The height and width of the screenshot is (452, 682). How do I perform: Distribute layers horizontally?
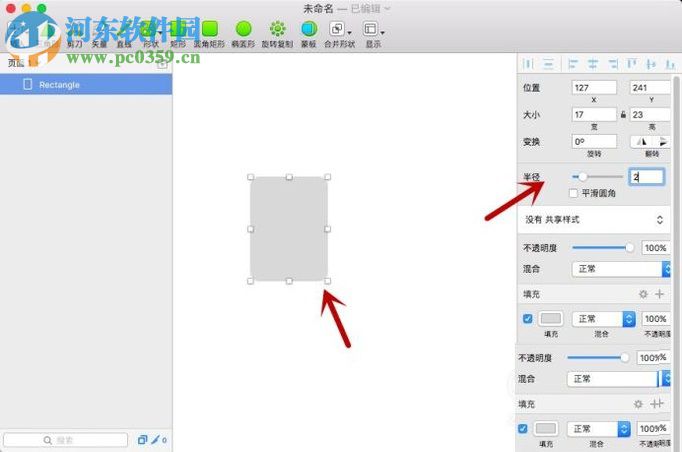(x=528, y=64)
